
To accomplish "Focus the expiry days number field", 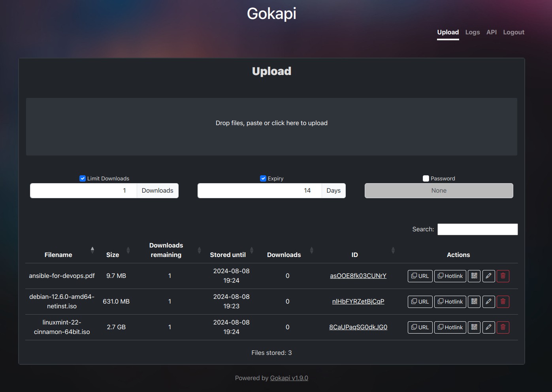I will click(x=260, y=191).
